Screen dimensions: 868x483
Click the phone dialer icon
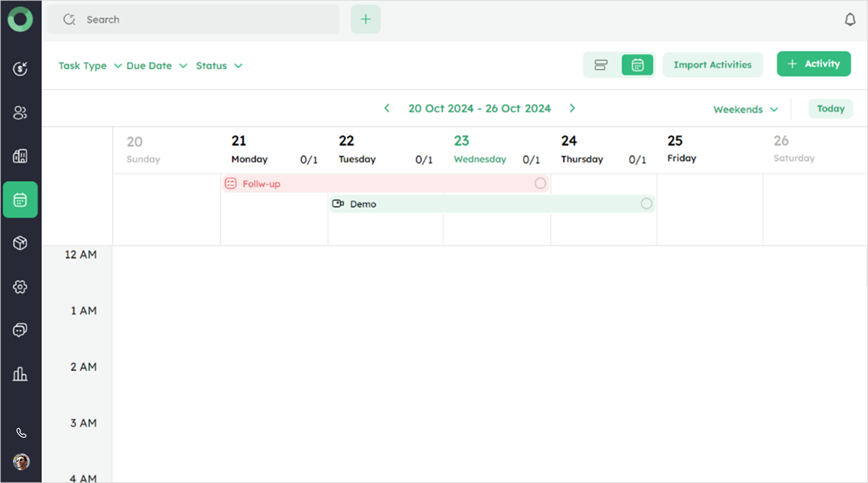point(21,433)
